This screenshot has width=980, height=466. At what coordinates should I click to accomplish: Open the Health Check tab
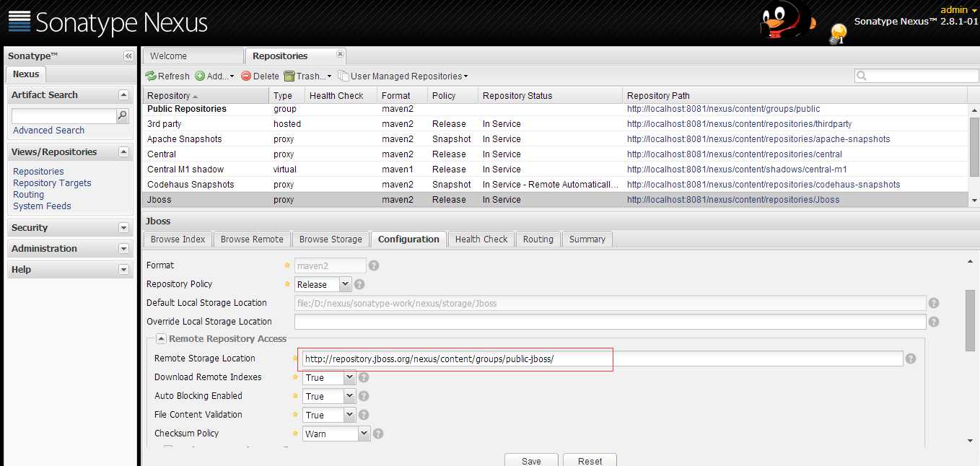click(481, 239)
